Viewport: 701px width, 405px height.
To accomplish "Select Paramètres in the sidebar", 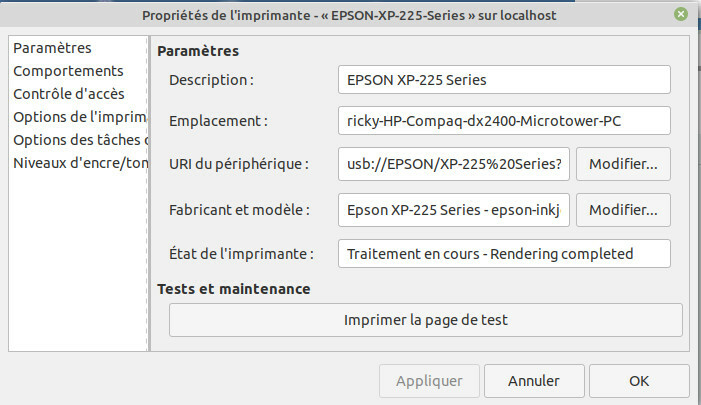I will click(52, 49).
